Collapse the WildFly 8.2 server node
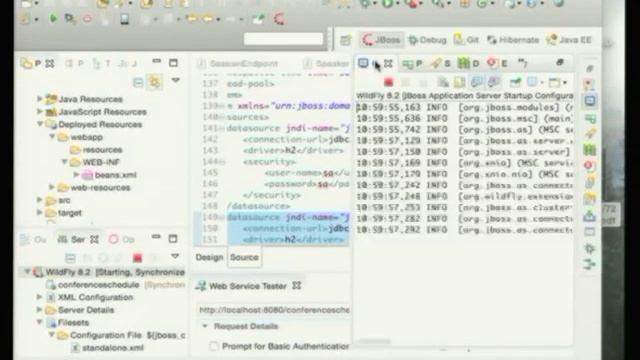640x360 pixels. 27,271
